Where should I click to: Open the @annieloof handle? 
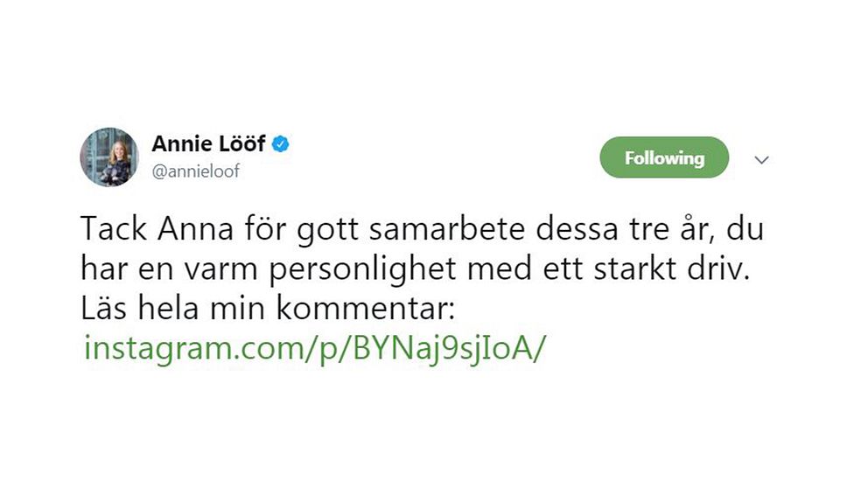[x=195, y=171]
